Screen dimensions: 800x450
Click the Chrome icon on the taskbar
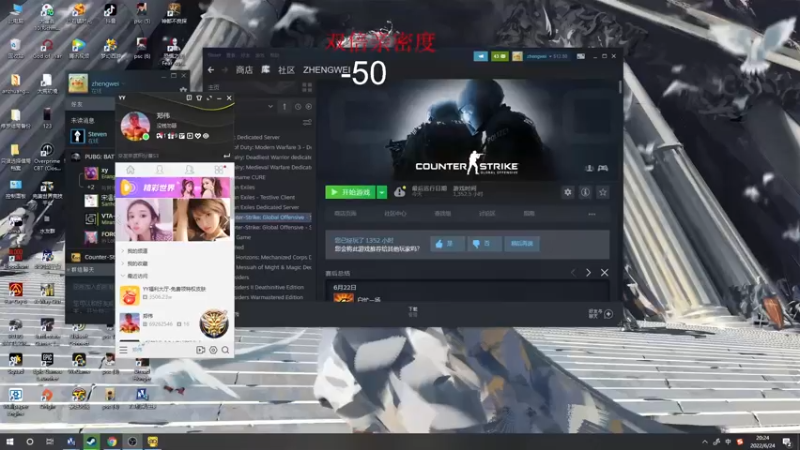(112, 441)
